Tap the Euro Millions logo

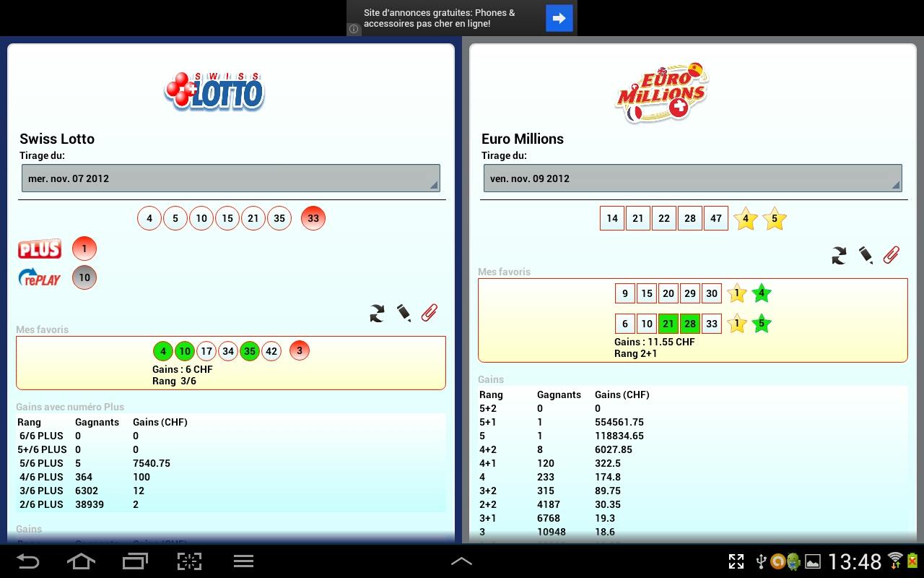point(661,92)
